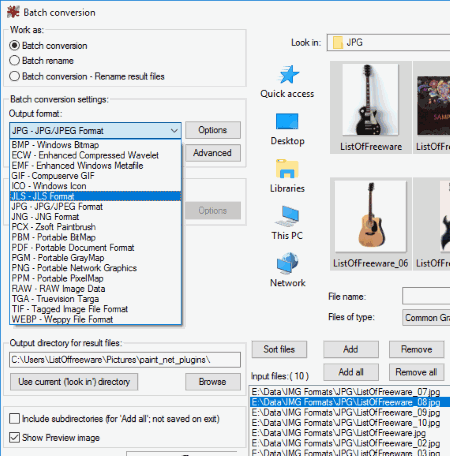
Task: Select input file ListOfFreeware_08.jpg
Action: pyautogui.click(x=350, y=402)
